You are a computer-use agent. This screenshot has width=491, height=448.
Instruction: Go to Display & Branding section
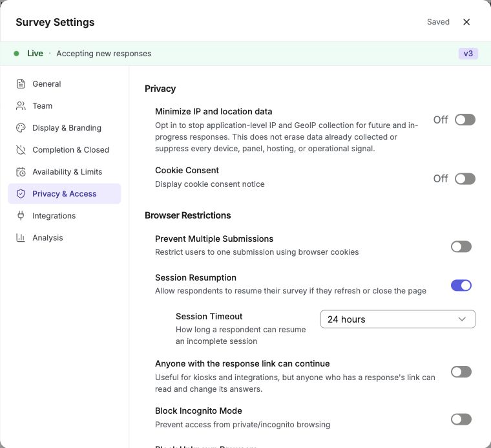[x=64, y=128]
